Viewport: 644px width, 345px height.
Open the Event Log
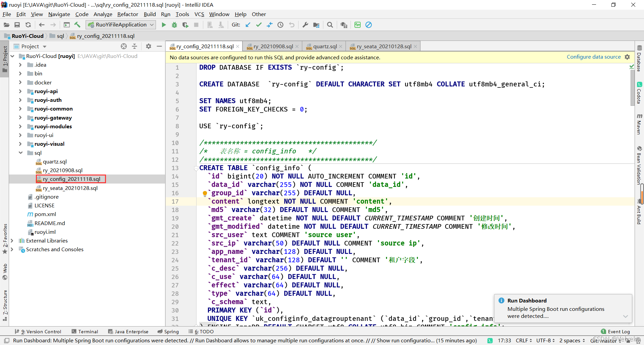[615, 332]
